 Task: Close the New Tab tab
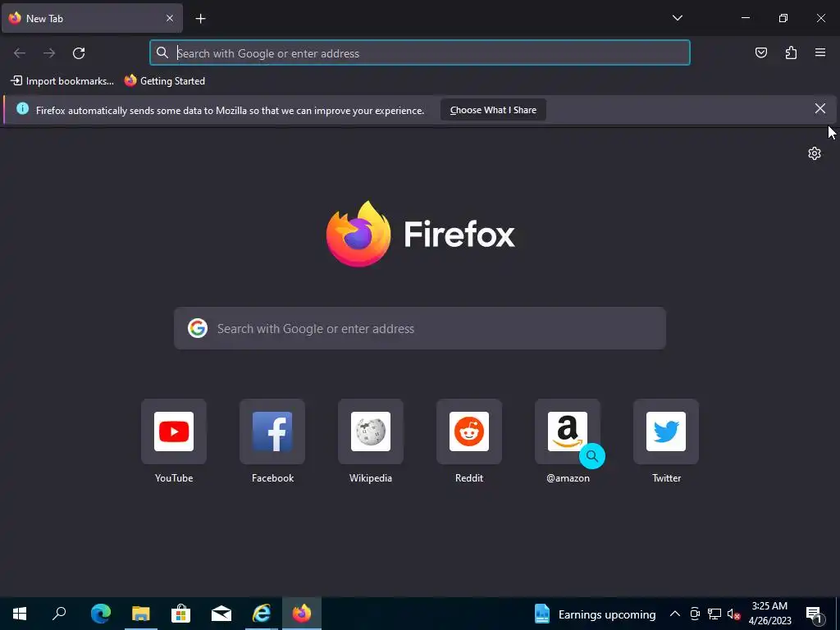[x=170, y=18]
